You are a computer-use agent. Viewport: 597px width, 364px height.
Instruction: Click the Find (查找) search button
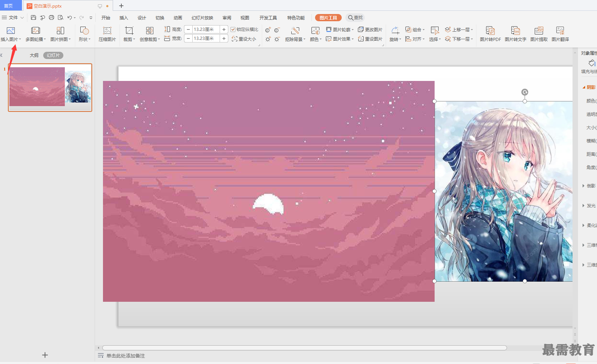pyautogui.click(x=355, y=18)
